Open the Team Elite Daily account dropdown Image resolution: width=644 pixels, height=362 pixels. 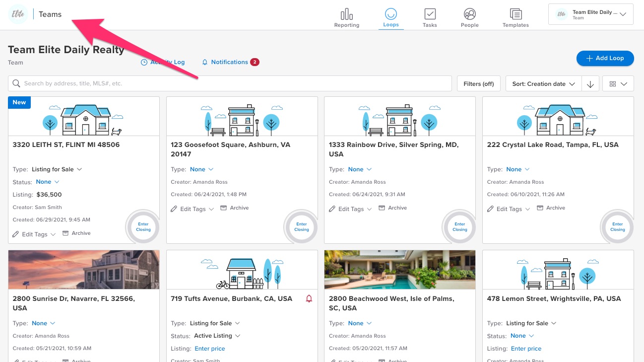590,14
